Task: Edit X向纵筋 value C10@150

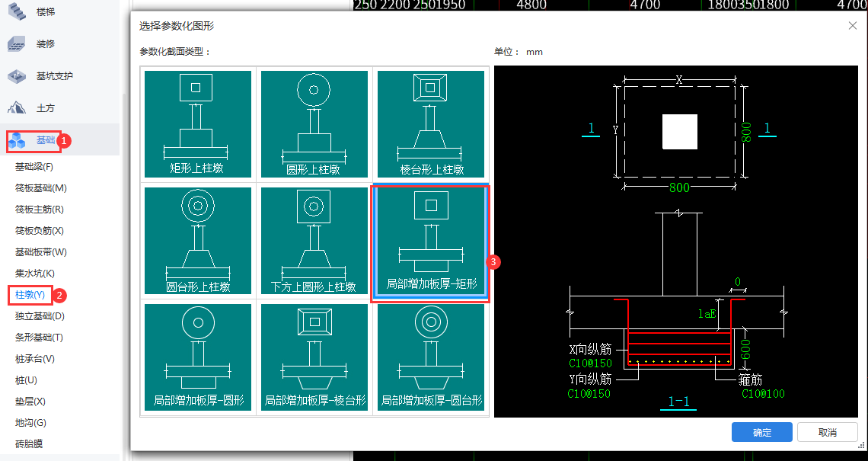Action: (590, 363)
